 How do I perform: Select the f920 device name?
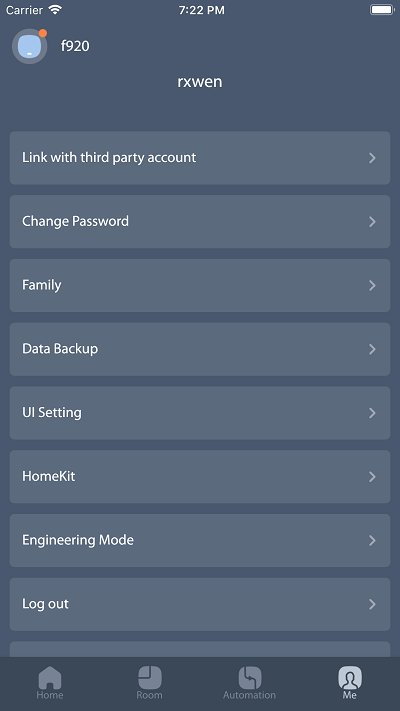[x=75, y=46]
